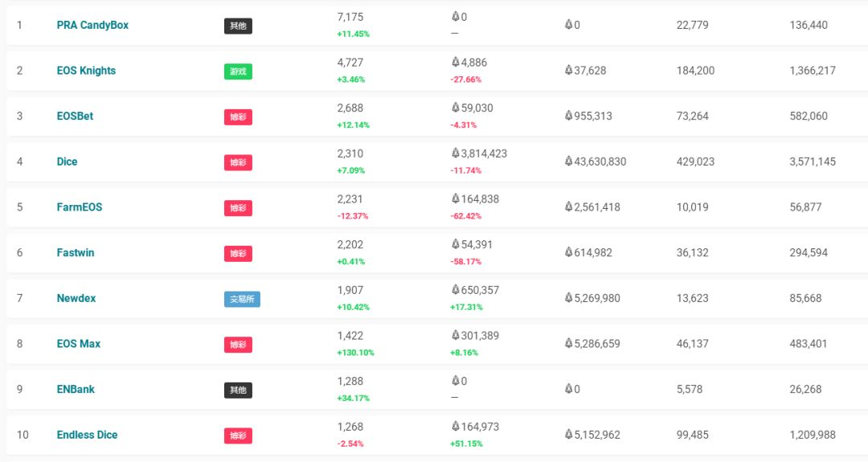The image size is (868, 462).
Task: Click the blue 交易所 tag for Newdex
Action: click(x=242, y=300)
